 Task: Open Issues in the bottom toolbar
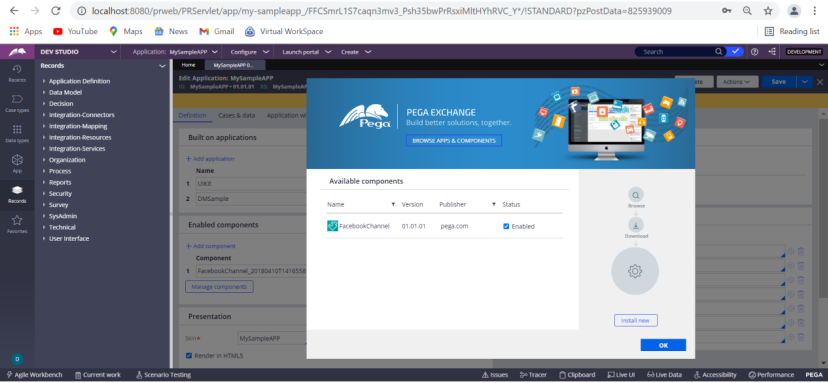(495, 375)
